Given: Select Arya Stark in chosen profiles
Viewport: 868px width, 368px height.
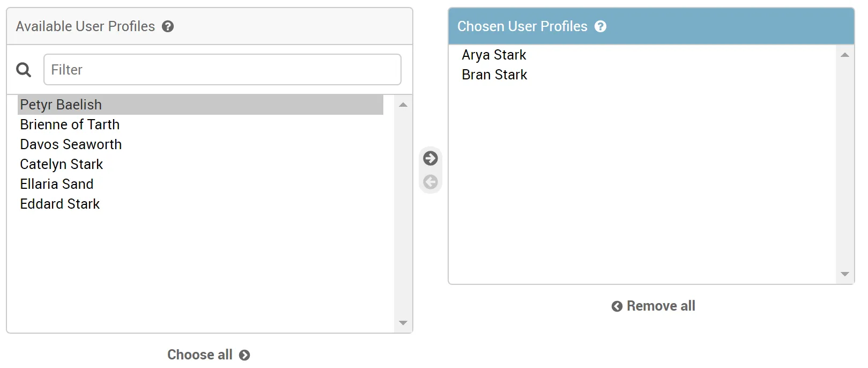Looking at the screenshot, I should point(494,55).
